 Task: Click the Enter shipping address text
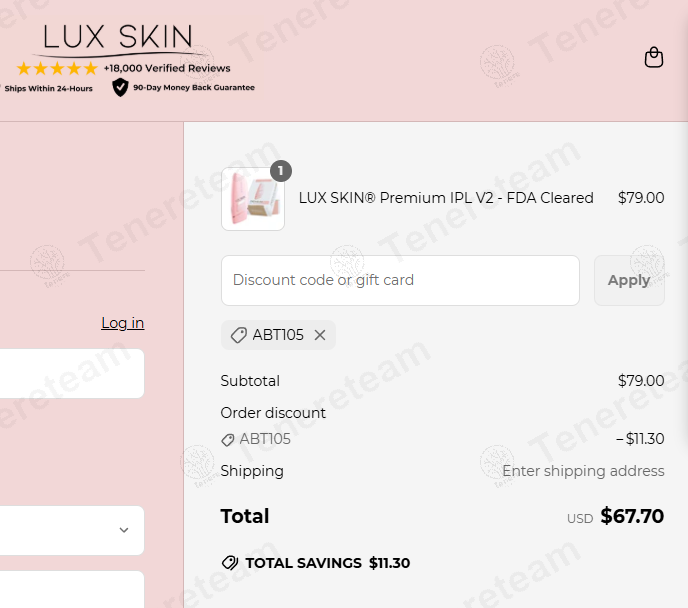583,471
